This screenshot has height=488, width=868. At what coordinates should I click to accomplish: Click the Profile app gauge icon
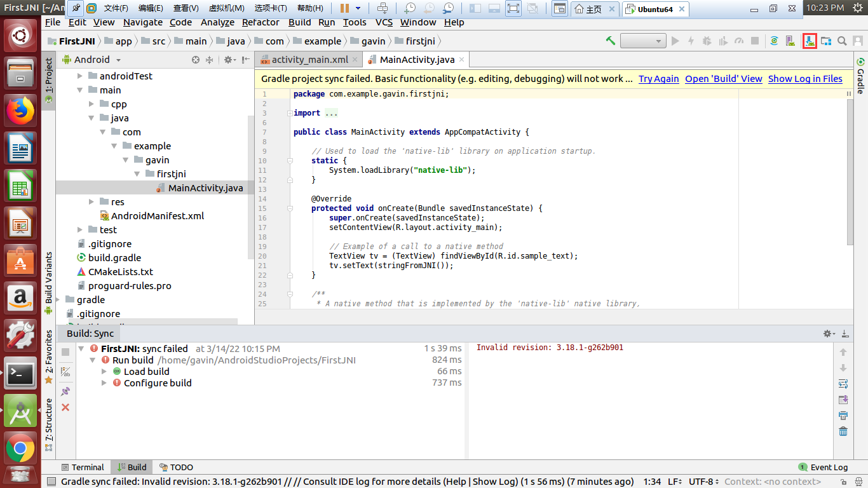click(x=738, y=41)
